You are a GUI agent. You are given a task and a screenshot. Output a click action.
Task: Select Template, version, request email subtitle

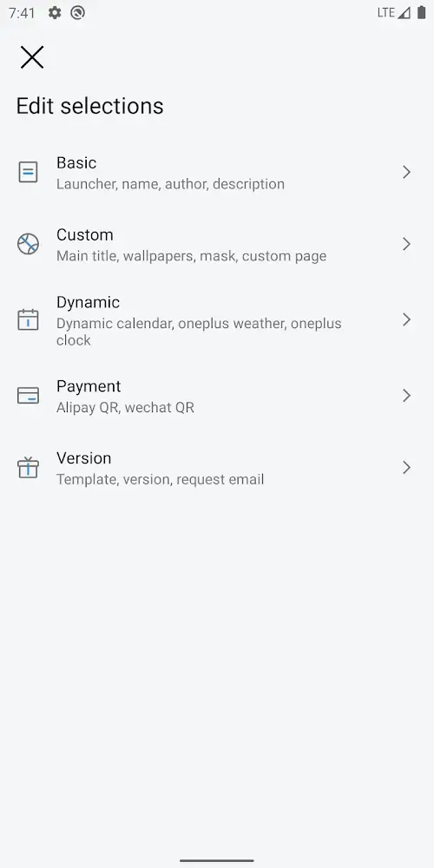click(x=160, y=479)
